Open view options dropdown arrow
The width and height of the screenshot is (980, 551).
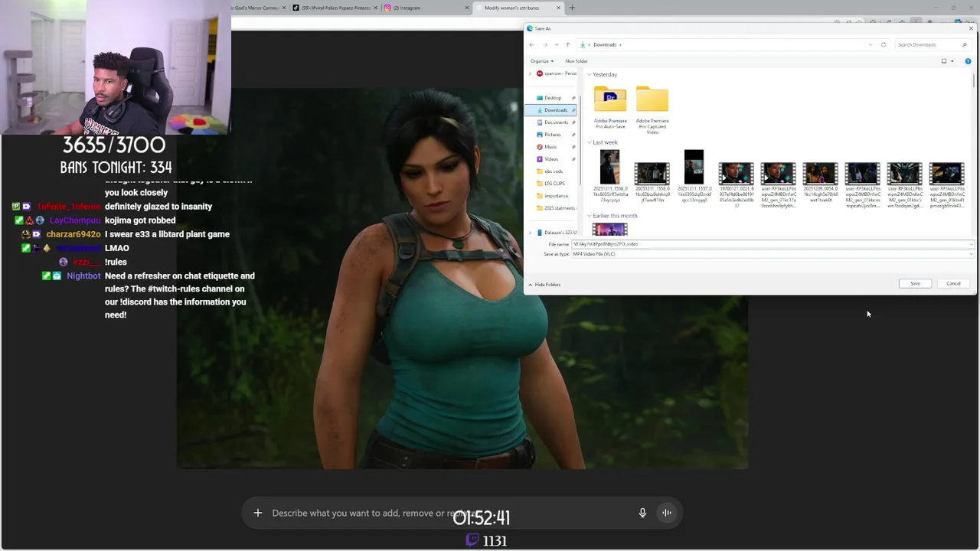coord(952,61)
